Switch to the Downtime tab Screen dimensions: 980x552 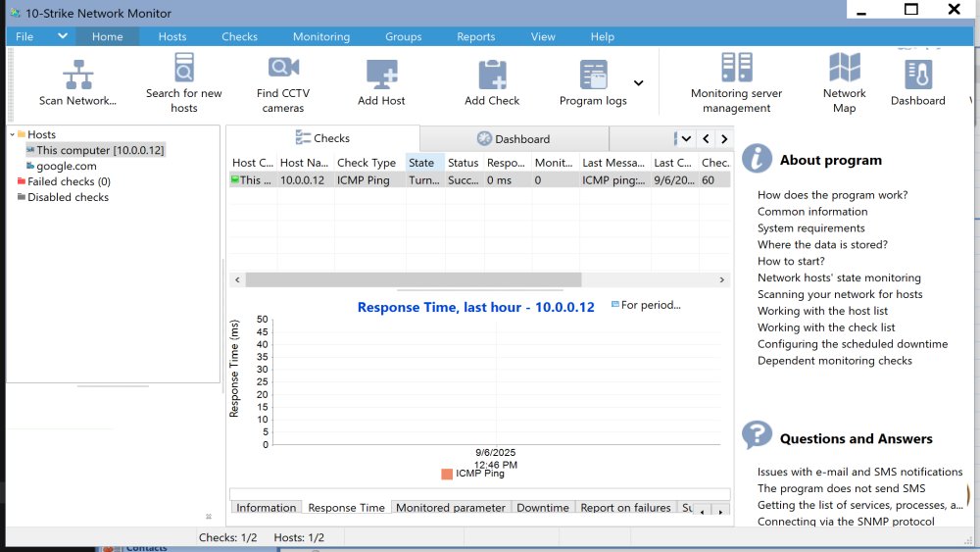click(542, 508)
